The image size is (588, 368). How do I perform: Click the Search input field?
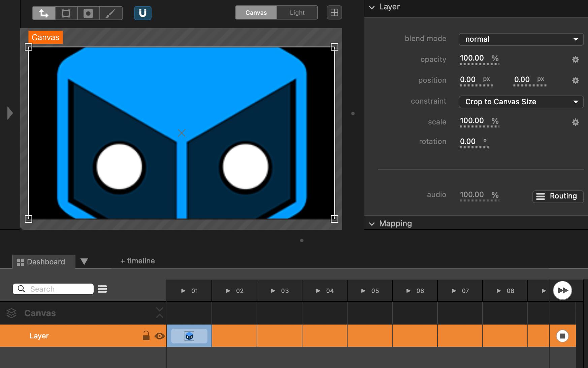57,289
